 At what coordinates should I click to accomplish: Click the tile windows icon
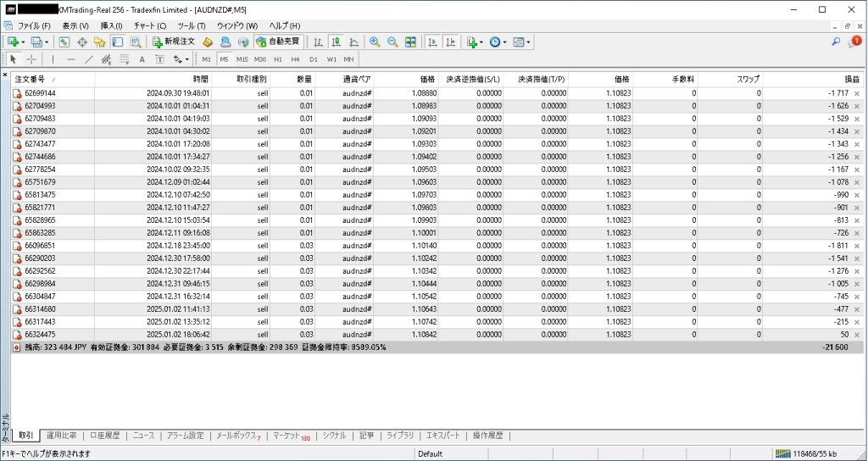(x=410, y=42)
